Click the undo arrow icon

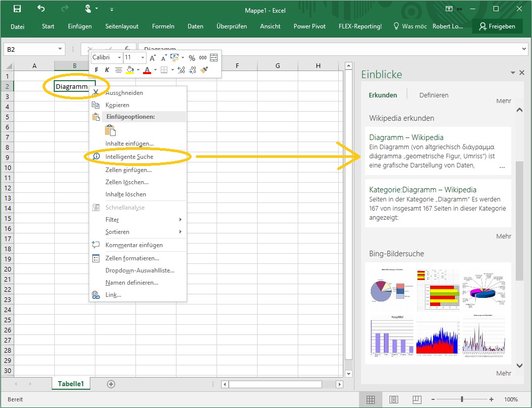41,9
